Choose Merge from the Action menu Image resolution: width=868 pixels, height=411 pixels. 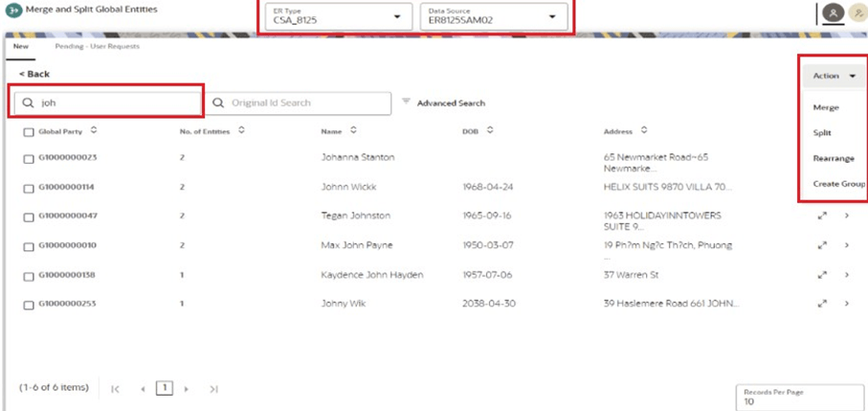(x=826, y=107)
